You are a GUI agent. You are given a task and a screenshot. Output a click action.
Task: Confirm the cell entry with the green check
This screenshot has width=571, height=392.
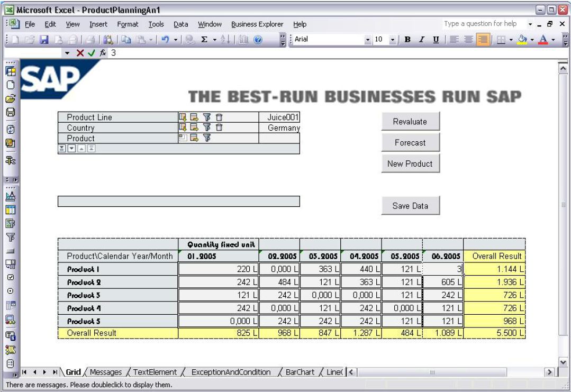[92, 53]
